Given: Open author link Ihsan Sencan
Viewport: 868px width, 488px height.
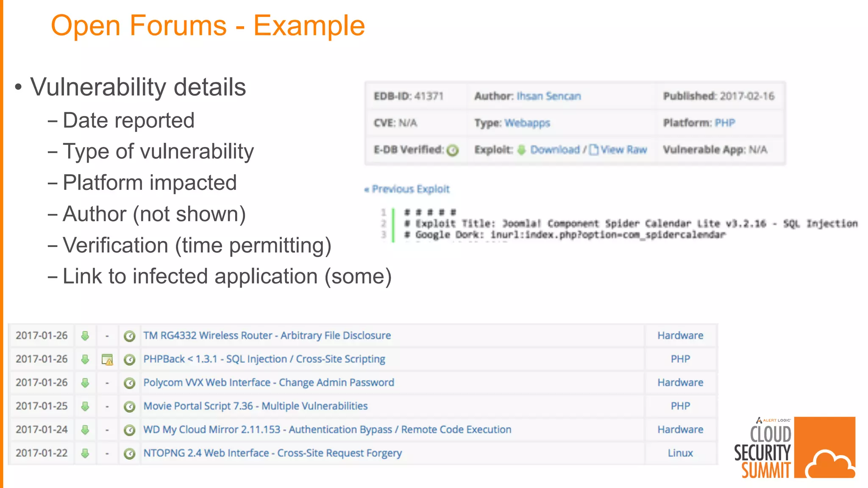Looking at the screenshot, I should point(548,96).
